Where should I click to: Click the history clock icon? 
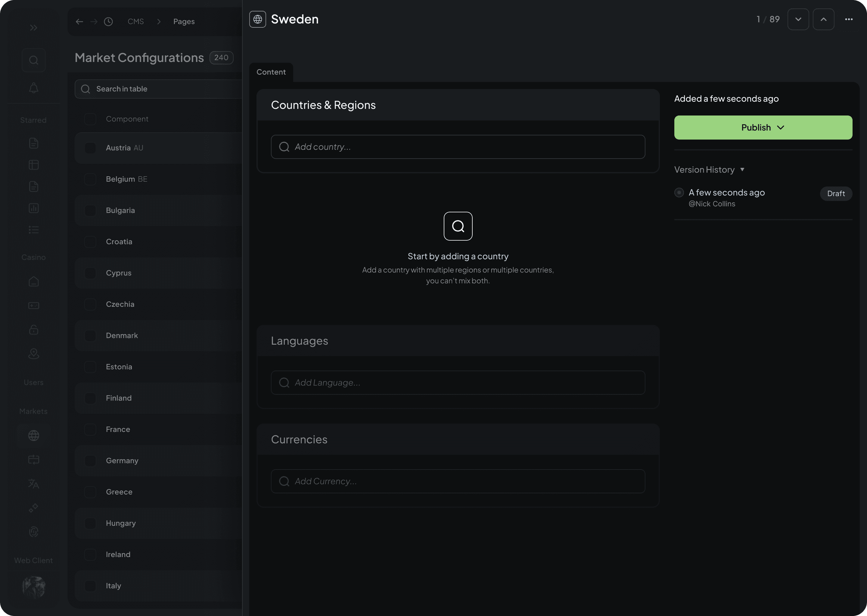point(109,22)
